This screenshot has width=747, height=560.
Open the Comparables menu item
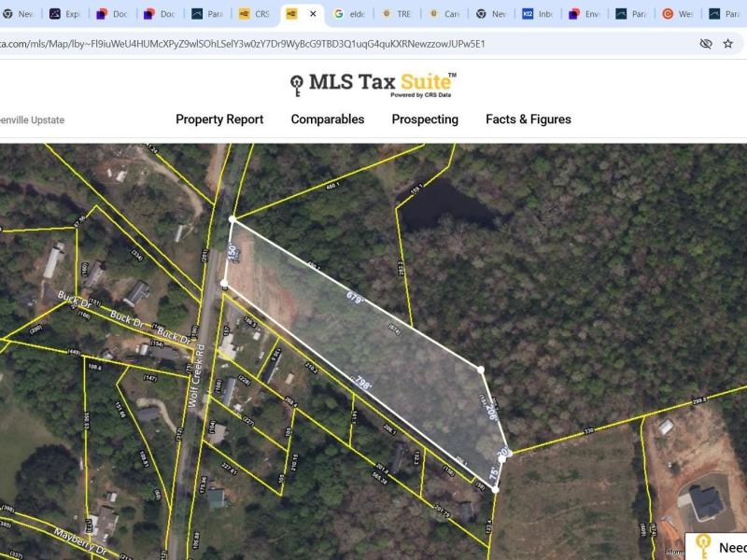point(328,119)
